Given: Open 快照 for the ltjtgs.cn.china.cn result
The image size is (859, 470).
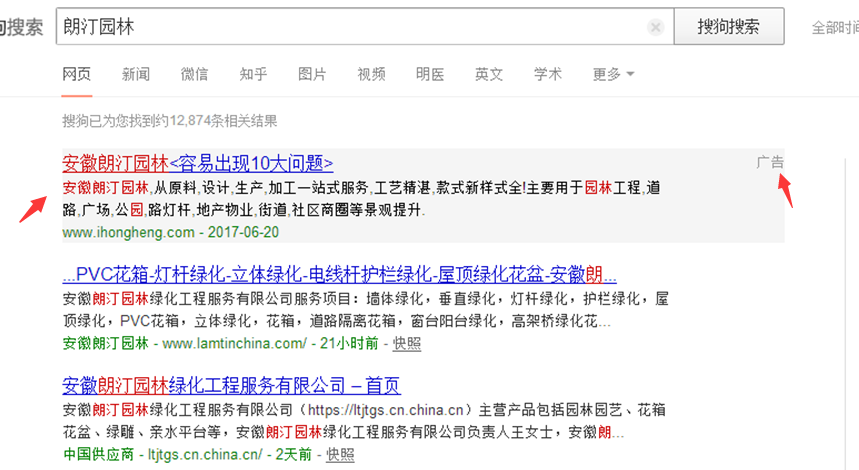Looking at the screenshot, I should coord(340,454).
